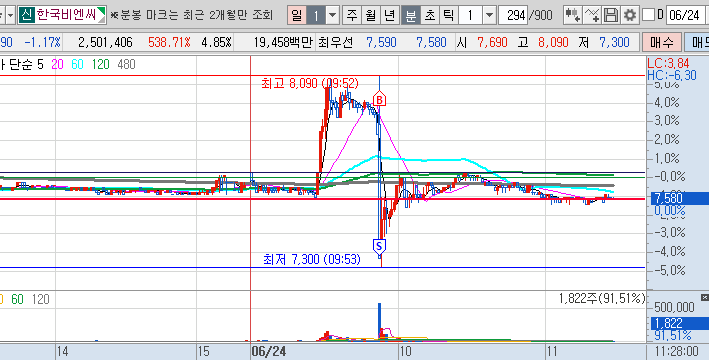This screenshot has width=709, height=360.
Task: Click the 매수 buy button
Action: point(662,43)
